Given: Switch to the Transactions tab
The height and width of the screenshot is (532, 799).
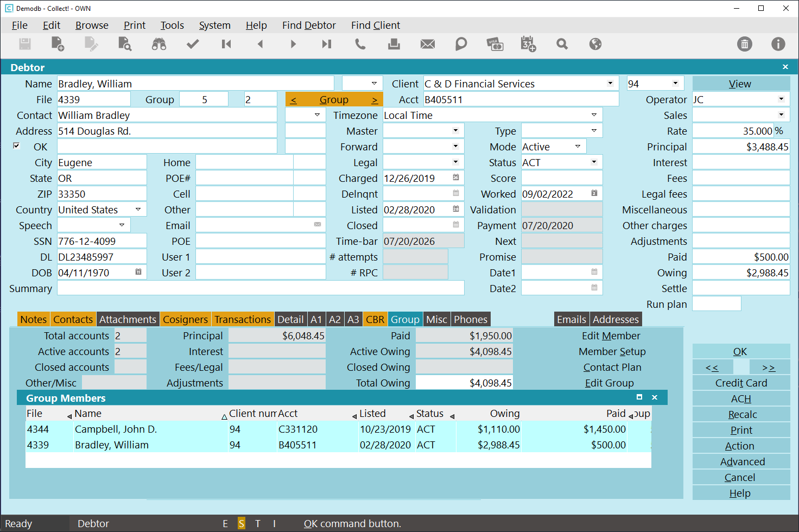Looking at the screenshot, I should pos(242,319).
